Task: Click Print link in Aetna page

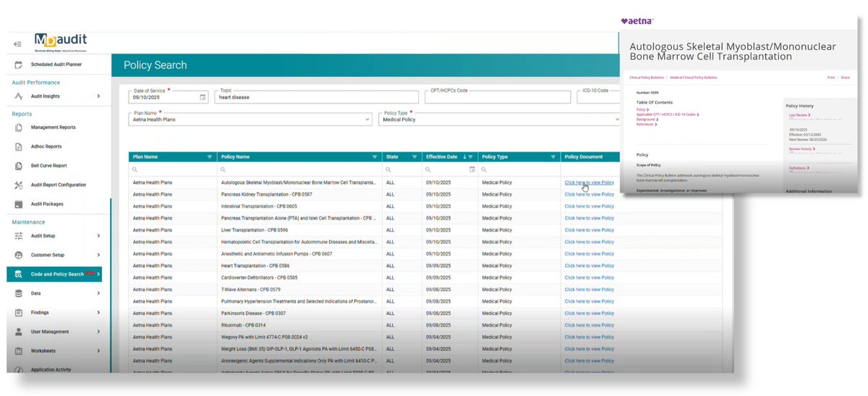Action: (831, 77)
